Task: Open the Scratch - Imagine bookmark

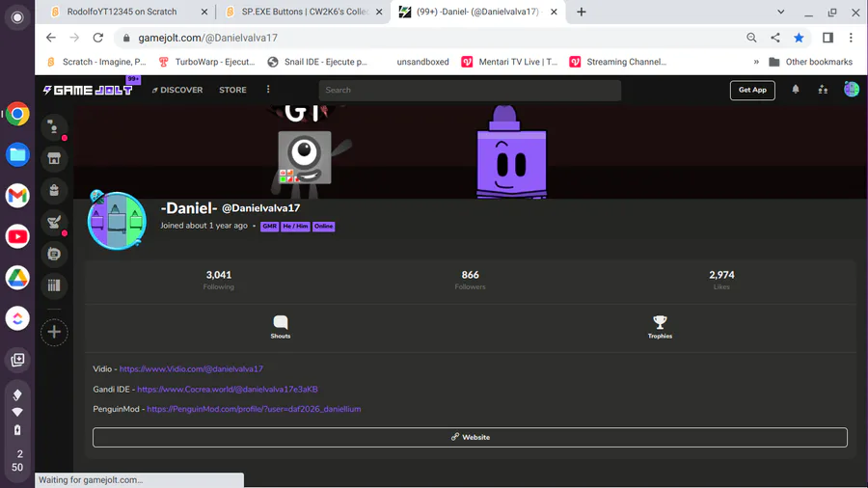Action: (96, 62)
